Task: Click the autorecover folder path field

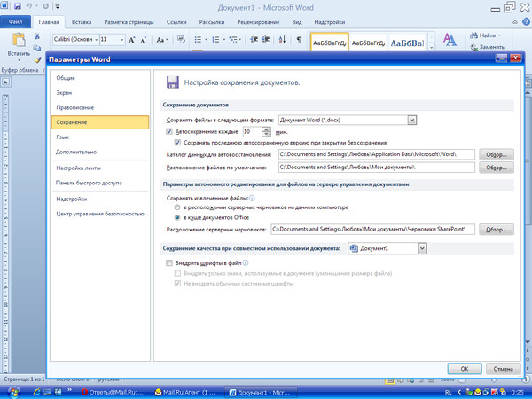Action: pos(377,154)
